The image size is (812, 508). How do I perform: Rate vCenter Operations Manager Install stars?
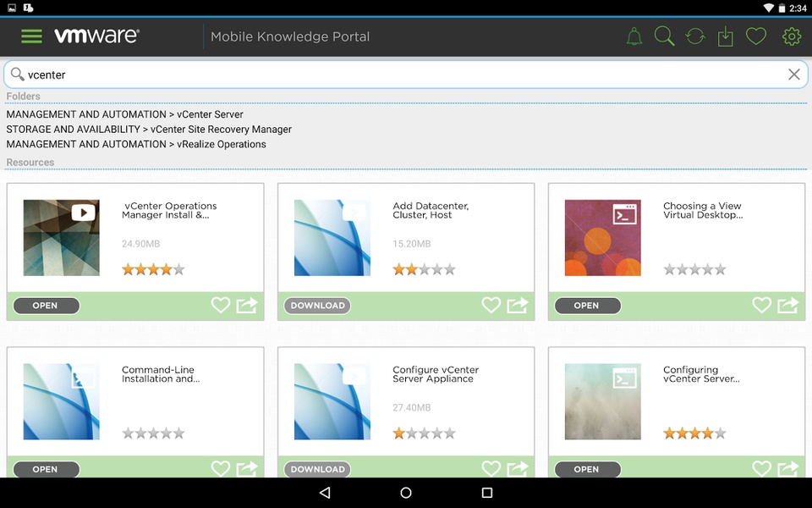point(153,269)
